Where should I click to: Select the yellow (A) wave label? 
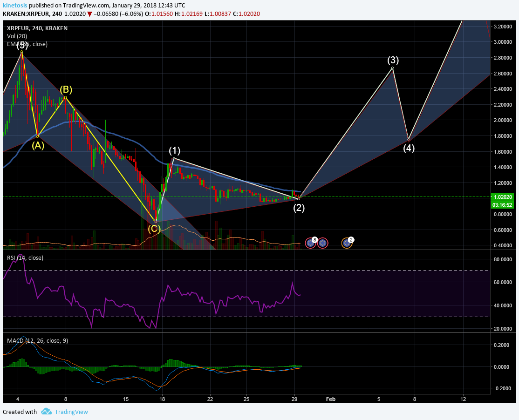tap(38, 145)
